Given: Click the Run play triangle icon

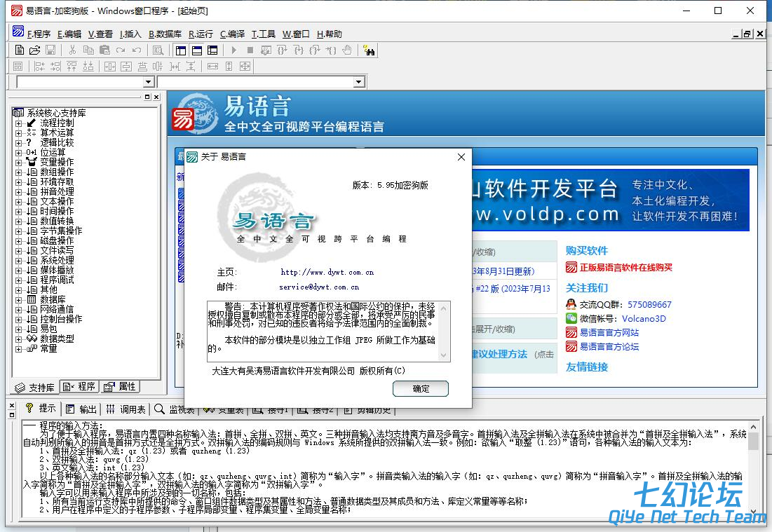Looking at the screenshot, I should pos(234,50).
